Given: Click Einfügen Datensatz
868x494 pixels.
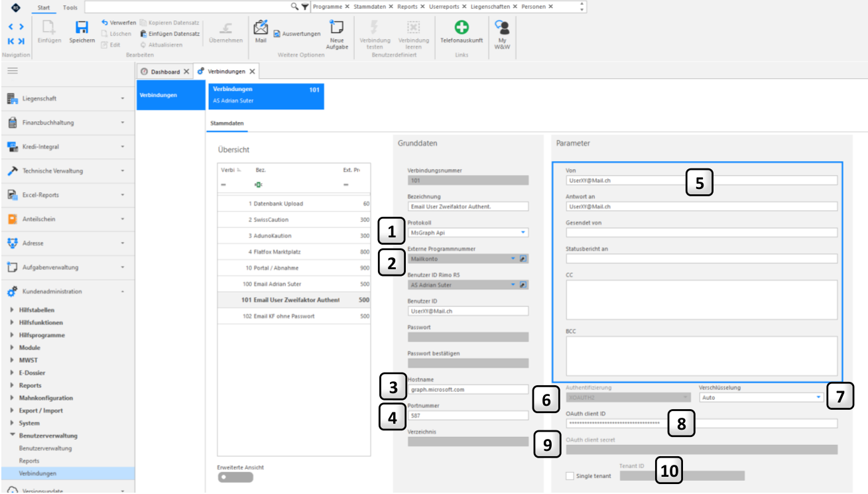Looking at the screenshot, I should [x=170, y=33].
